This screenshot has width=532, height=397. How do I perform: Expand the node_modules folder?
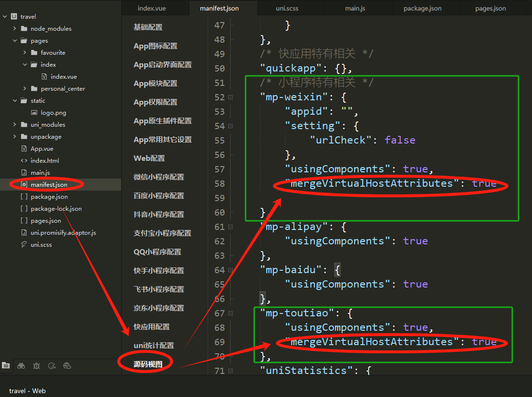[x=15, y=29]
